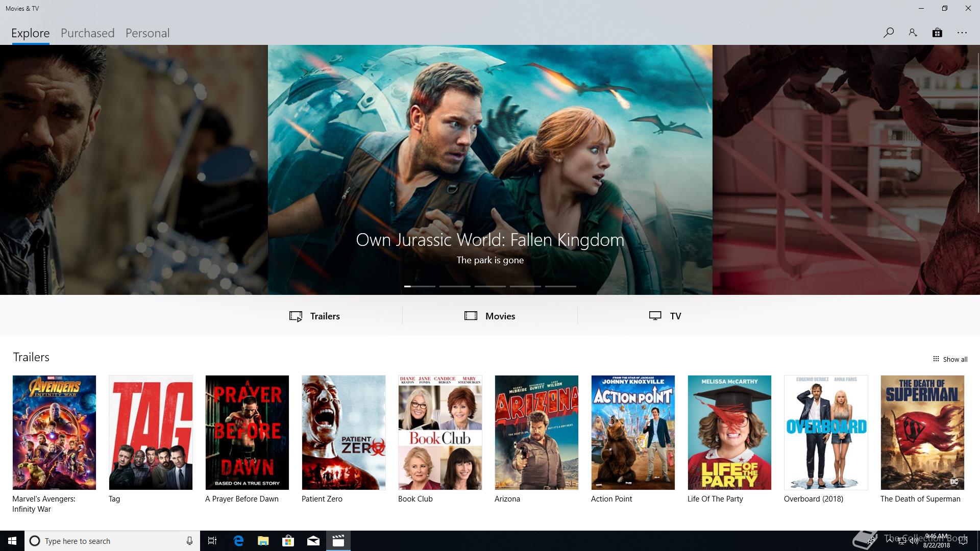
Task: Open the Store shopping bag icon
Action: click(x=937, y=33)
